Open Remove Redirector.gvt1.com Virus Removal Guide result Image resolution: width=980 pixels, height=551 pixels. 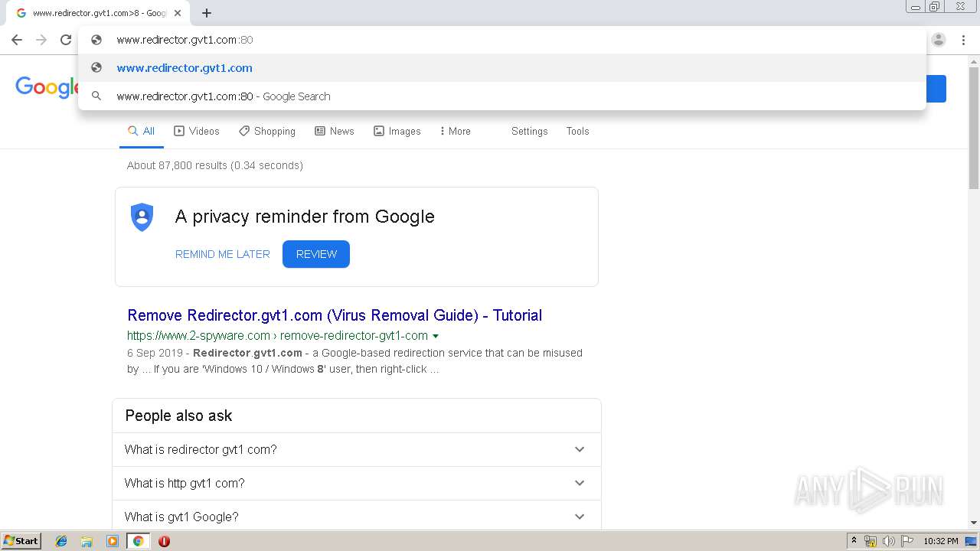335,315
